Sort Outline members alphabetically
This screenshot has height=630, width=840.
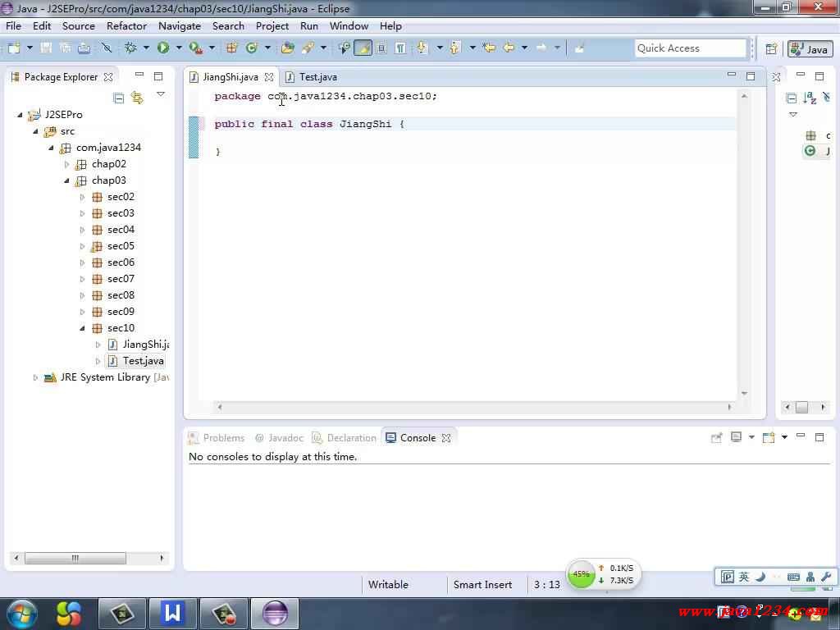[x=810, y=98]
